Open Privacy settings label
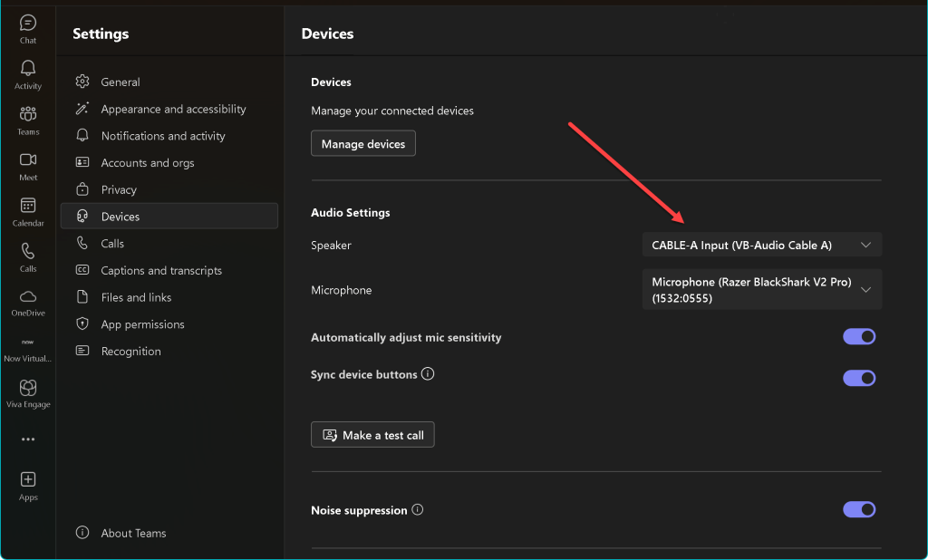Viewport: 928px width, 560px height. click(119, 189)
